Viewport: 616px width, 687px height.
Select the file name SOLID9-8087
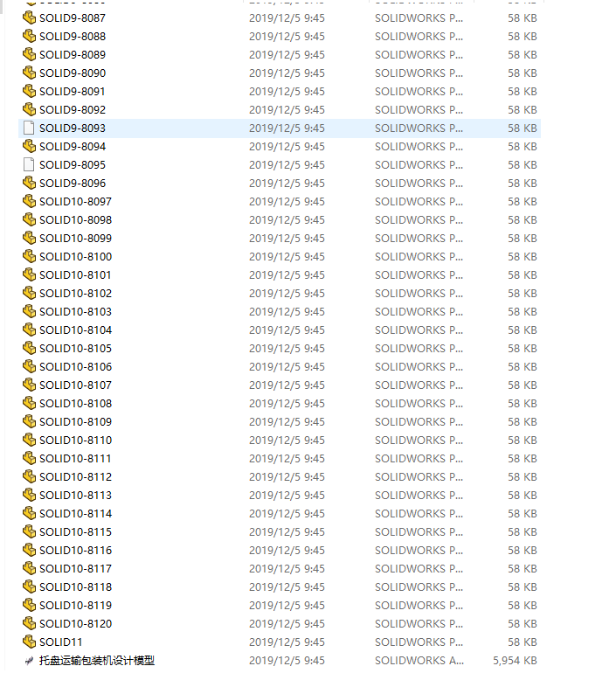click(x=73, y=18)
